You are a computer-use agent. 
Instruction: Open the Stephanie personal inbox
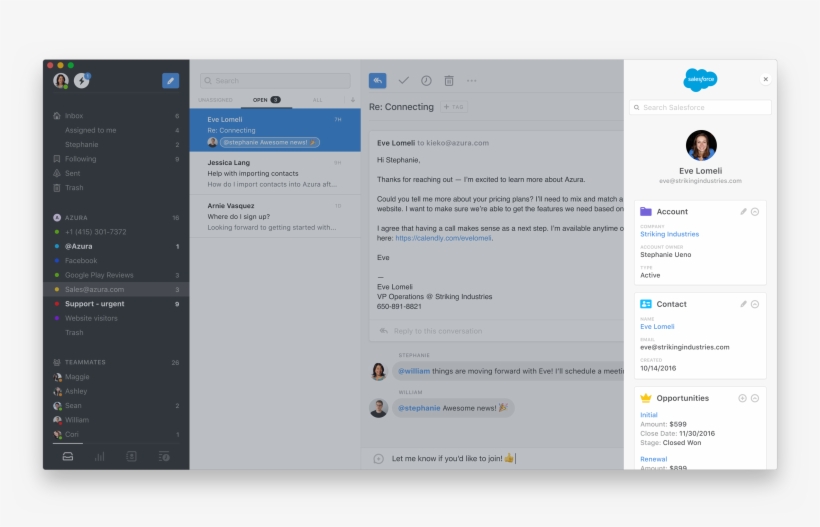[116, 145]
